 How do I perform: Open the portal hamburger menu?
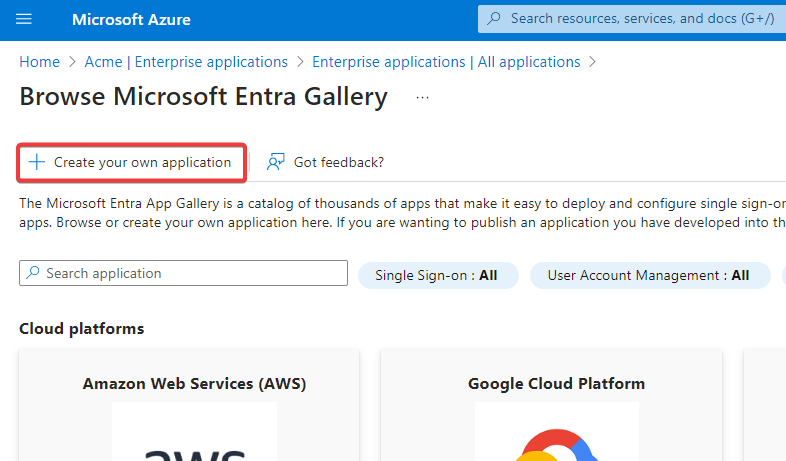25,20
